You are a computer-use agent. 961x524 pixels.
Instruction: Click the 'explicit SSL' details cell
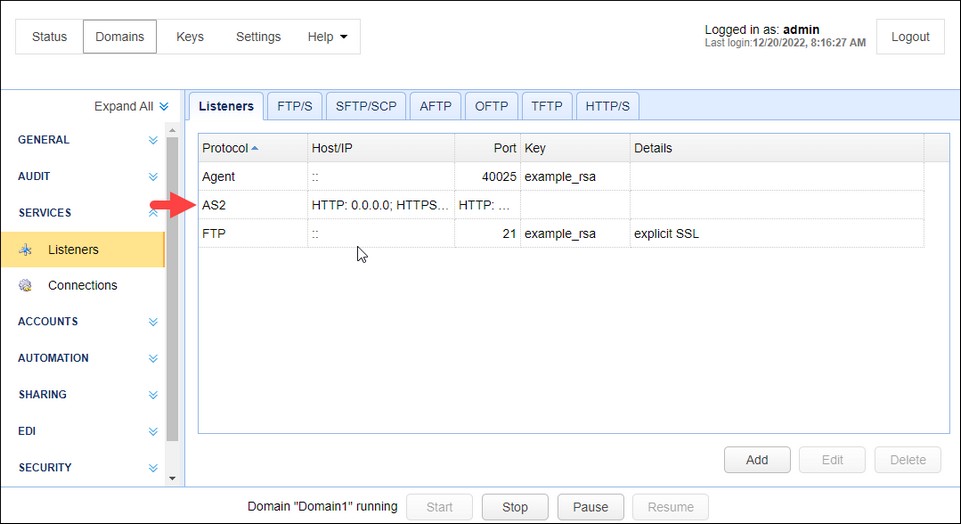pos(777,234)
